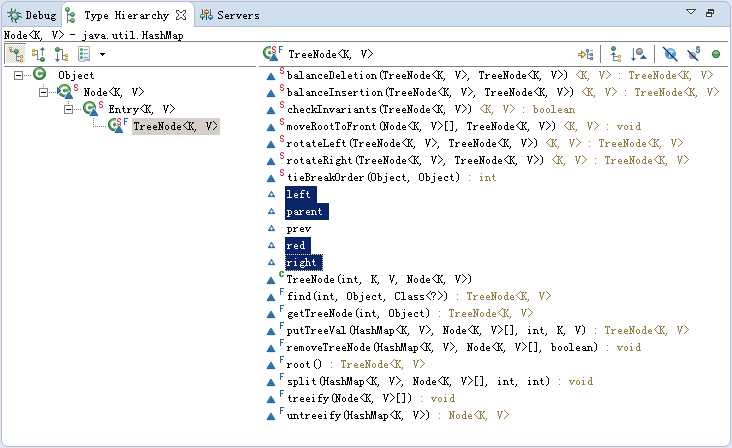Click the Object class icon
This screenshot has height=448, width=732.
click(40, 74)
